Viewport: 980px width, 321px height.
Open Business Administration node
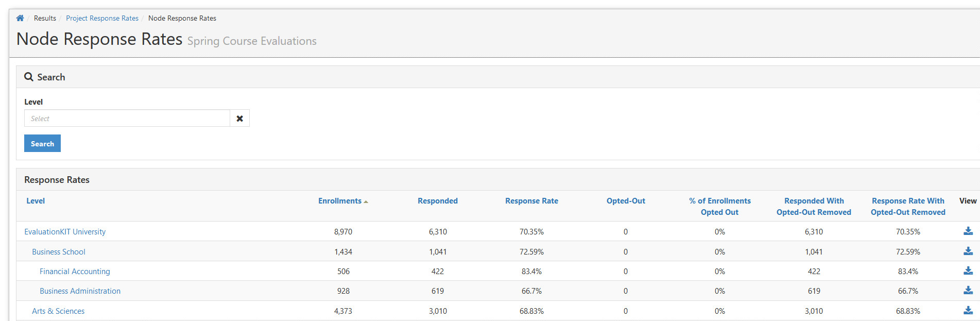click(80, 291)
